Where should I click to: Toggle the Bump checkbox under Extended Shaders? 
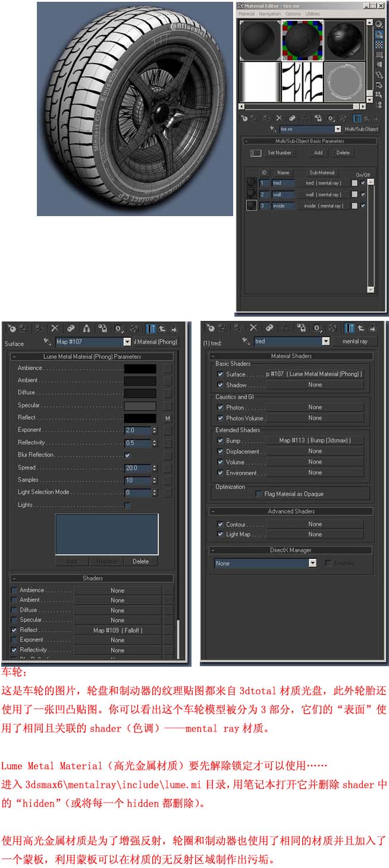220,441
